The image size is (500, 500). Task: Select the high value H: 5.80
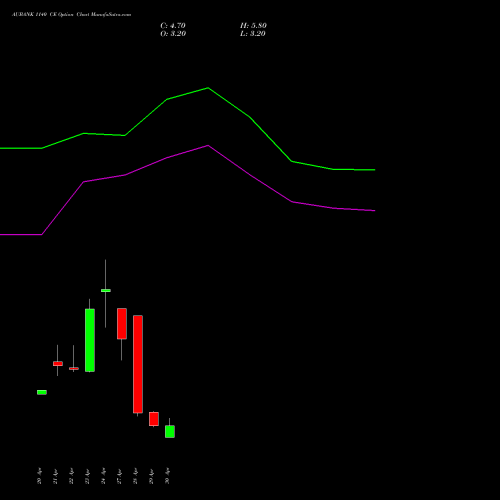253,26
